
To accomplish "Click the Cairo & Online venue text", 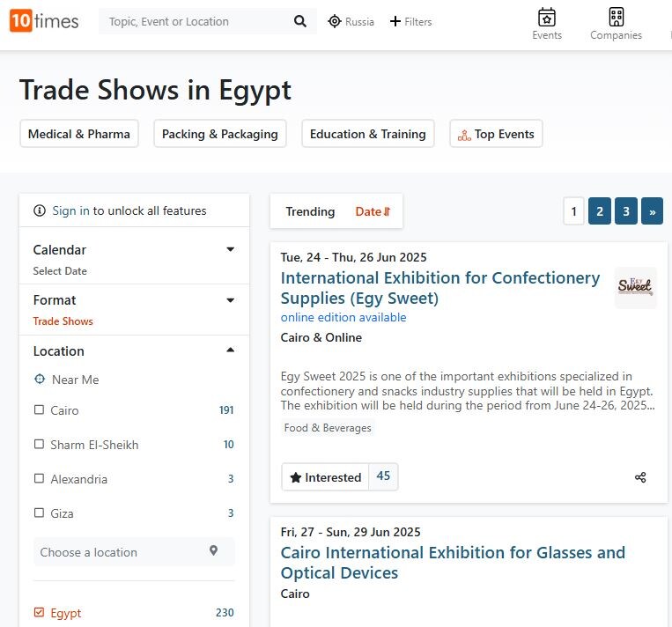I will coord(321,337).
